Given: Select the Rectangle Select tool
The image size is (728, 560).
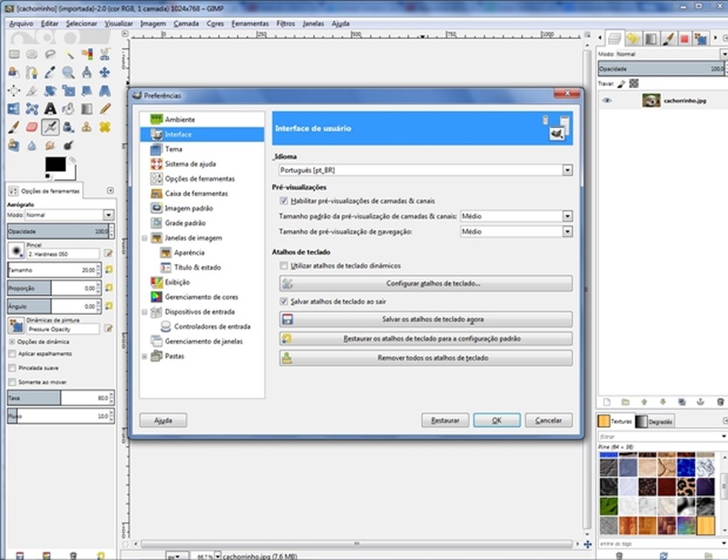Looking at the screenshot, I should point(13,54).
